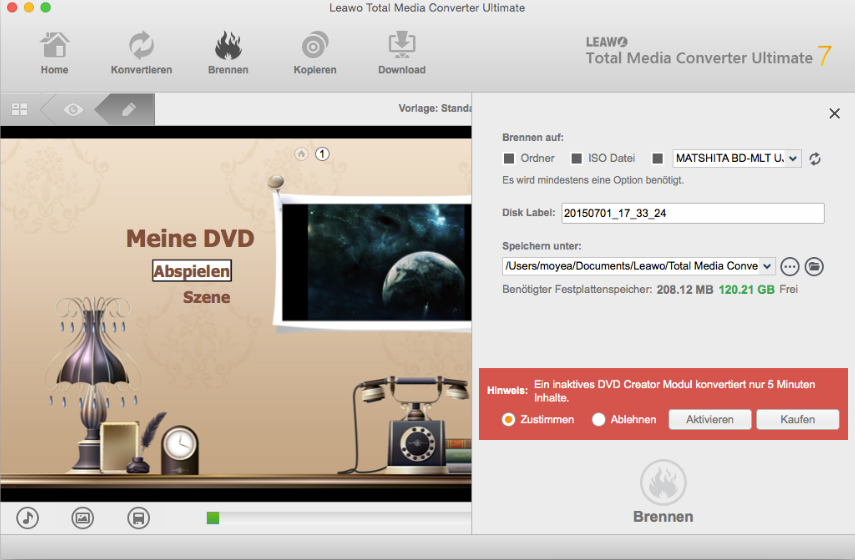Edit the Disk Label text field
This screenshot has height=560, width=855.
tap(693, 213)
